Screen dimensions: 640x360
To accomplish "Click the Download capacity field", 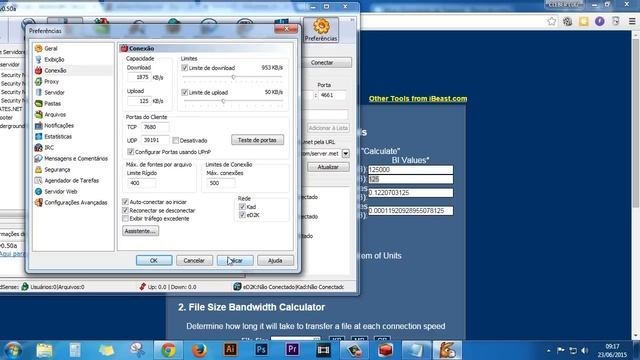I will [139, 77].
